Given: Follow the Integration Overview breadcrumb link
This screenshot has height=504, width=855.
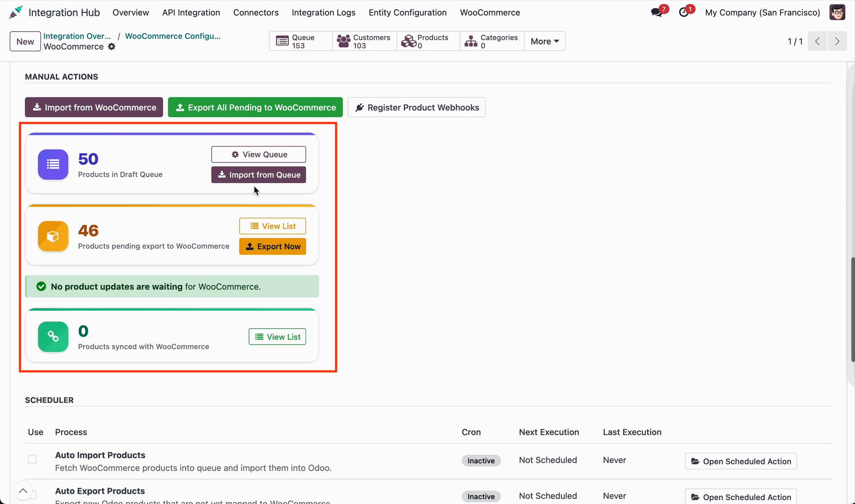Looking at the screenshot, I should click(77, 36).
